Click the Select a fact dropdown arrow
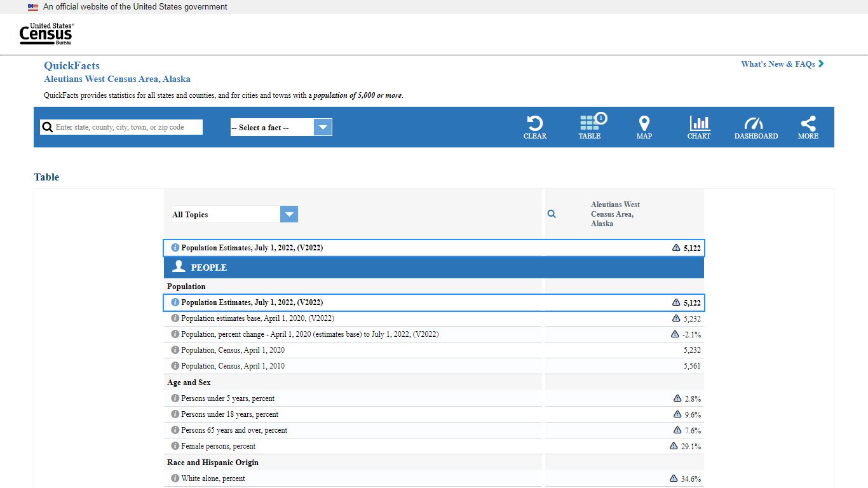The height and width of the screenshot is (488, 868). (x=323, y=128)
